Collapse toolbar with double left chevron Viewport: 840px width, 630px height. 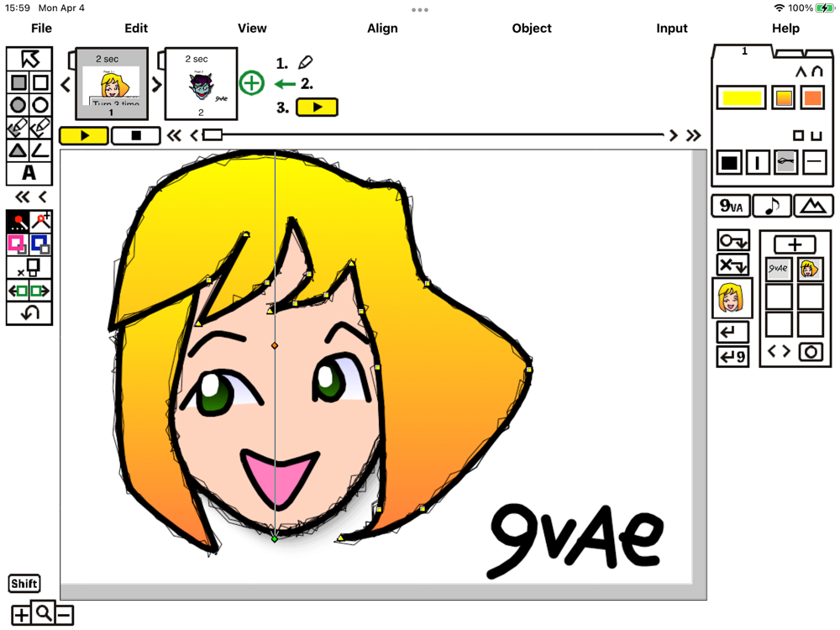(x=22, y=197)
